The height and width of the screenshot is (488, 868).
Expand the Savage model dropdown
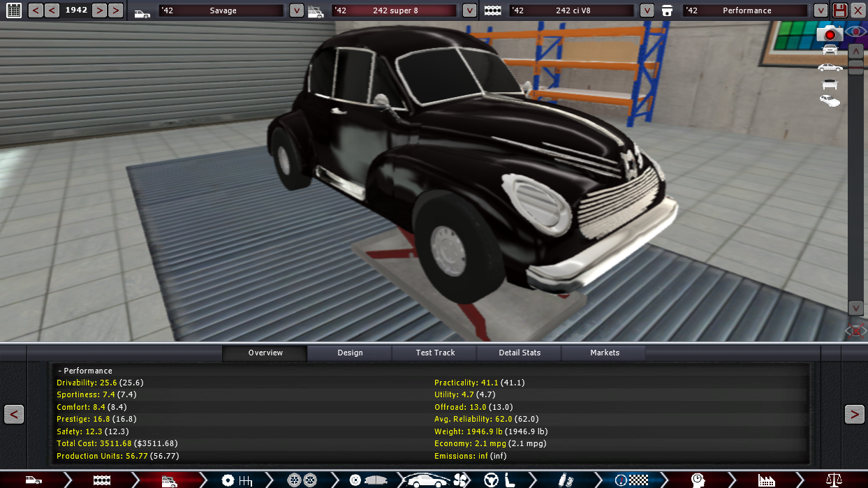[x=296, y=10]
